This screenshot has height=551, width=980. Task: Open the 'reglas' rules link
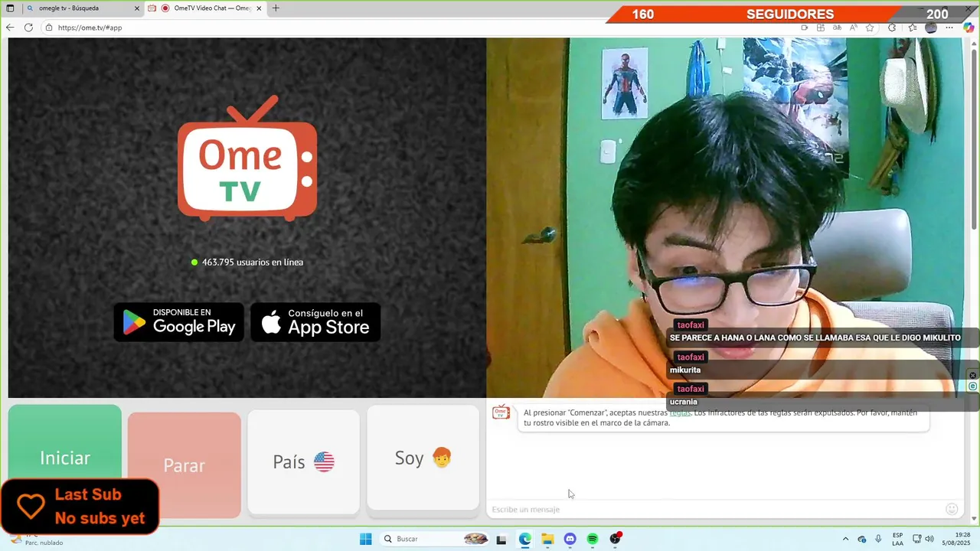(680, 412)
